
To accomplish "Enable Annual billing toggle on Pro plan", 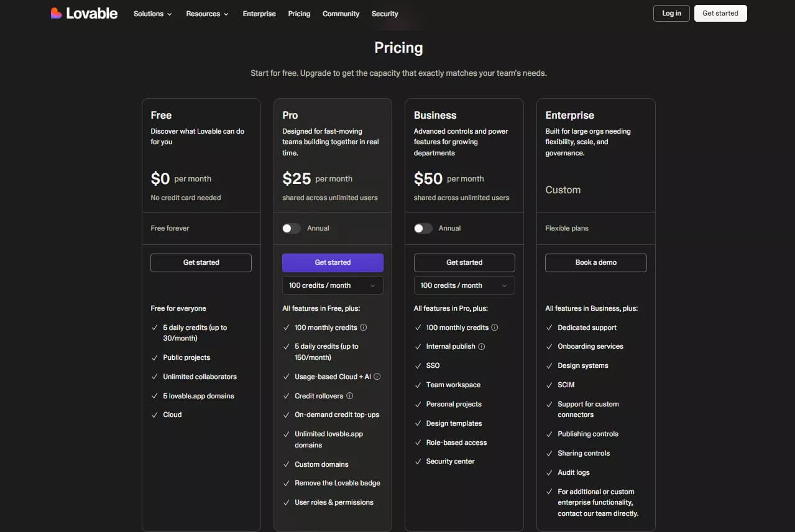I will coord(291,229).
